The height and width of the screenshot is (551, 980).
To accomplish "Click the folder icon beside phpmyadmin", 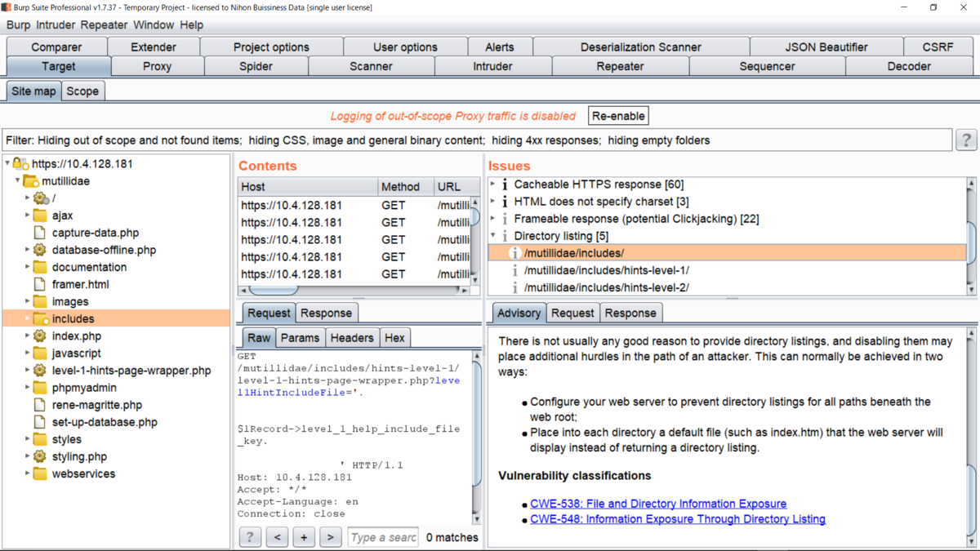I will (x=40, y=388).
